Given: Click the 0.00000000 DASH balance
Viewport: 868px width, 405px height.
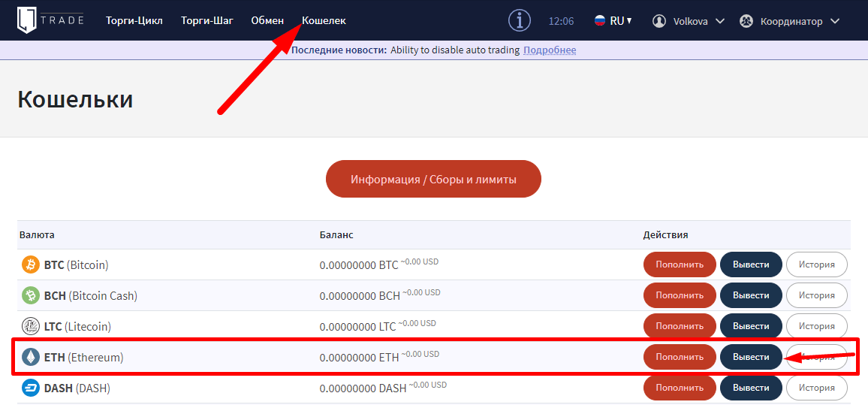Looking at the screenshot, I should click(x=363, y=389).
